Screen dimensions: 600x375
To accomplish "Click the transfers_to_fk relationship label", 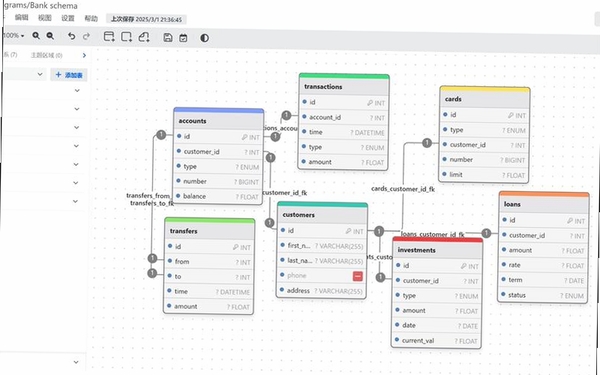I will tap(152, 203).
